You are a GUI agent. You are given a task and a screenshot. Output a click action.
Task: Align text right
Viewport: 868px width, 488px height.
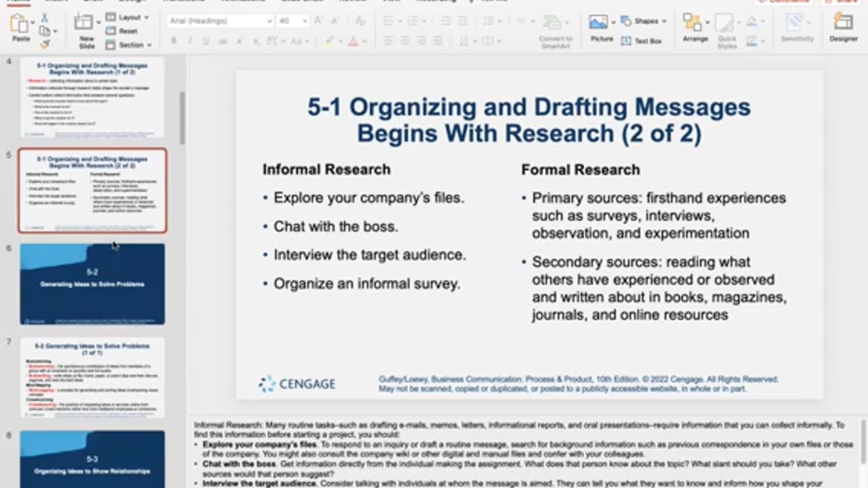coord(421,41)
